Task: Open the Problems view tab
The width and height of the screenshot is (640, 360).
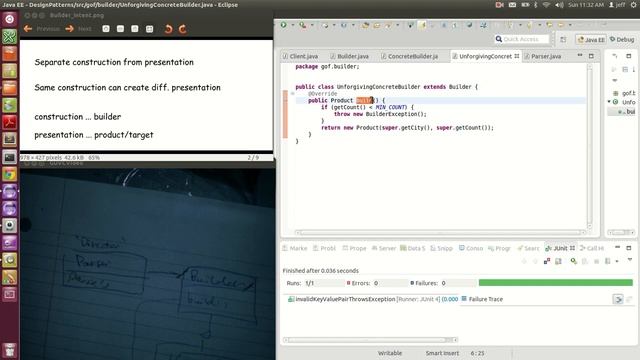Action: [x=324, y=248]
